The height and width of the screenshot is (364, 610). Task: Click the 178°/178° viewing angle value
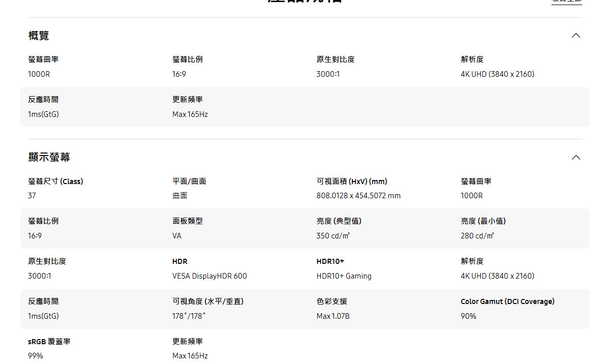click(189, 316)
